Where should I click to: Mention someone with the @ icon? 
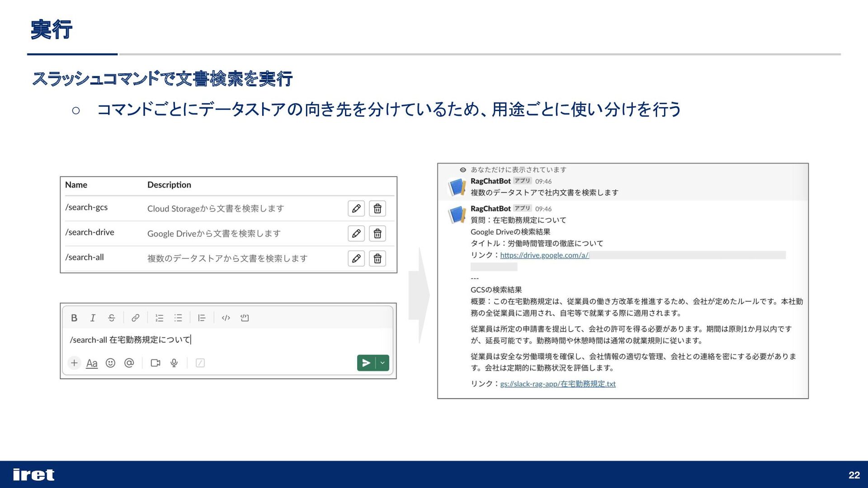pyautogui.click(x=129, y=363)
